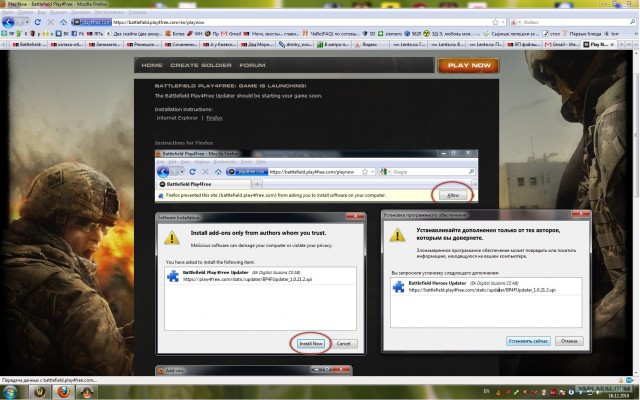Open the Gmail bookmark on bookmarks toolbar
This screenshot has width=640, height=400.
click(231, 33)
